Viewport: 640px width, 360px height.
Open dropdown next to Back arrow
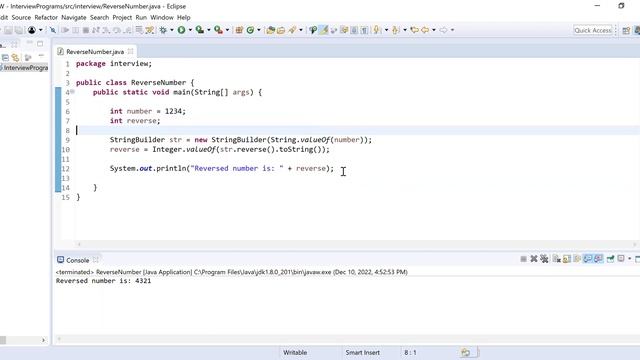(434, 30)
